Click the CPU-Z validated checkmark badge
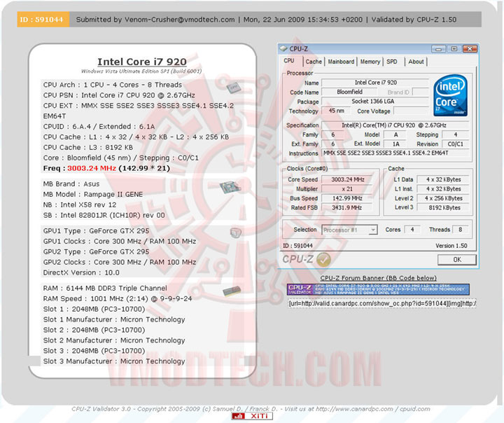The image size is (504, 423). [x=323, y=260]
